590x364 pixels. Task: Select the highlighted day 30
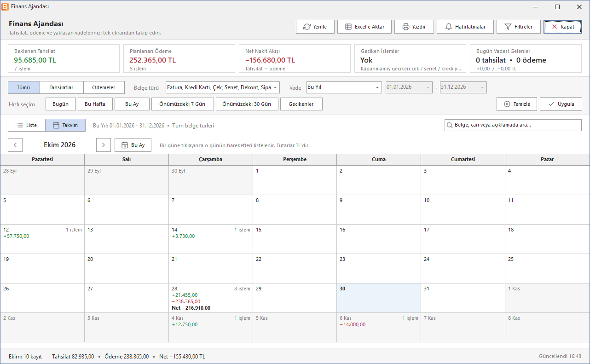click(x=379, y=298)
